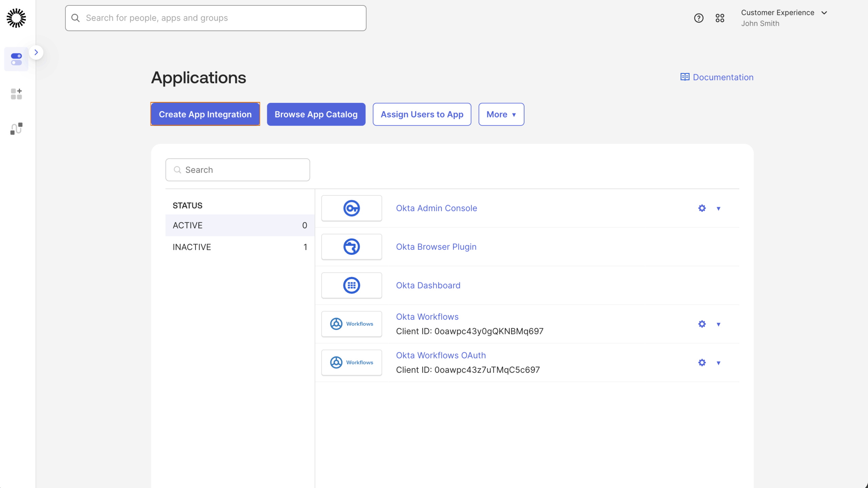Open the More actions dropdown
868x488 pixels.
pos(501,114)
